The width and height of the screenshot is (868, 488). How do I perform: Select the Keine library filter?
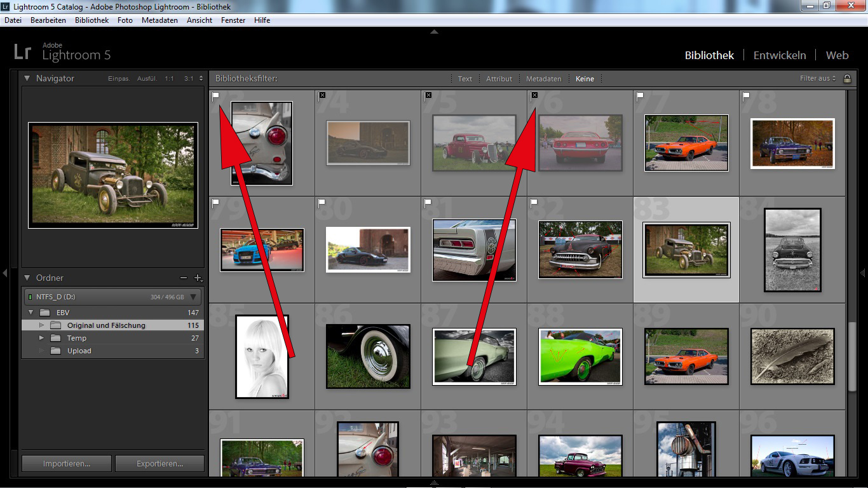pos(585,79)
